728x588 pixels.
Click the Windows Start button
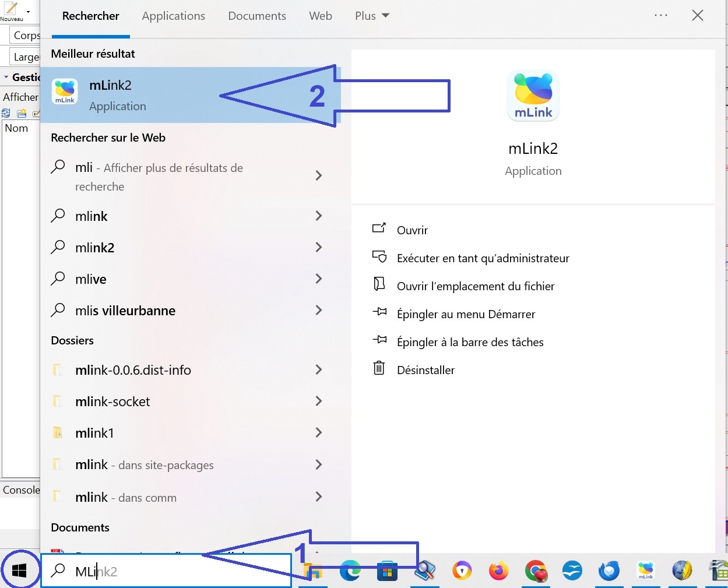tap(19, 571)
